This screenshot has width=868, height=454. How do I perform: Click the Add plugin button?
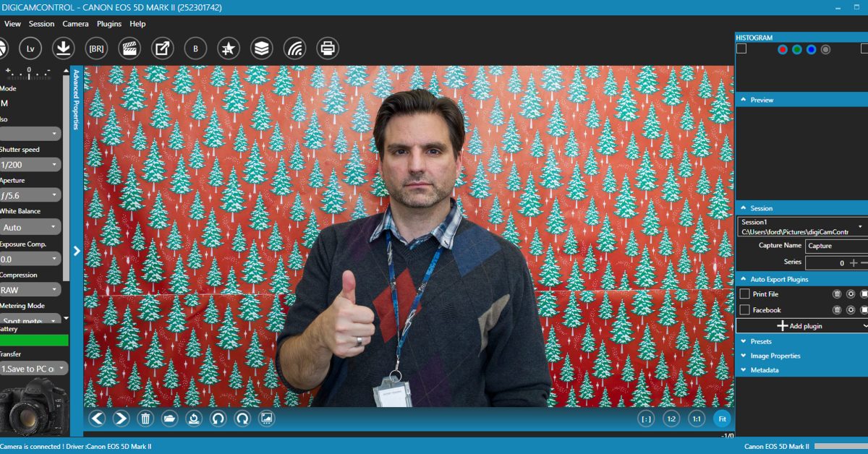pos(799,326)
